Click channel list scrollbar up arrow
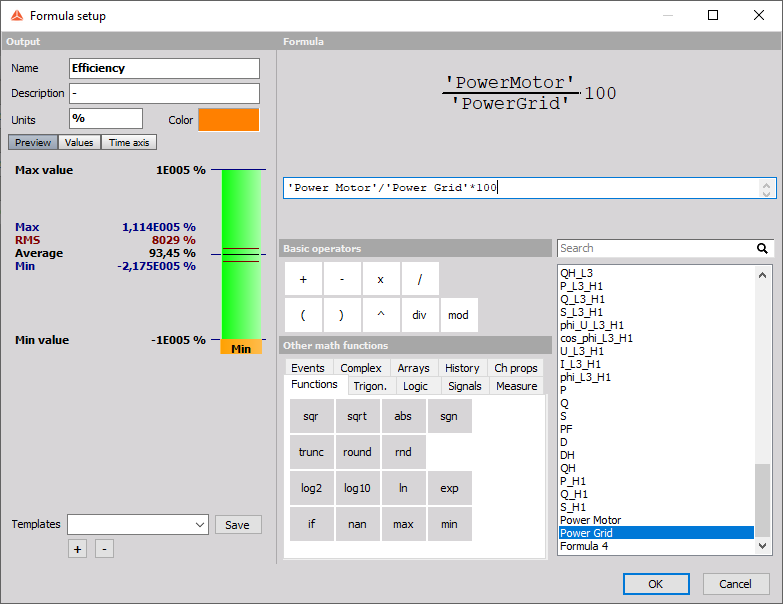The width and height of the screenshot is (783, 604). pyautogui.click(x=762, y=275)
